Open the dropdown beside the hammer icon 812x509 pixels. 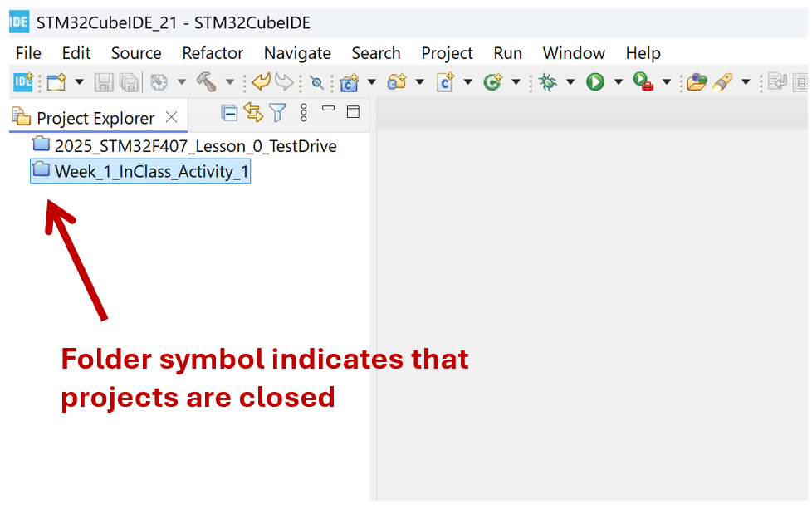[x=230, y=82]
